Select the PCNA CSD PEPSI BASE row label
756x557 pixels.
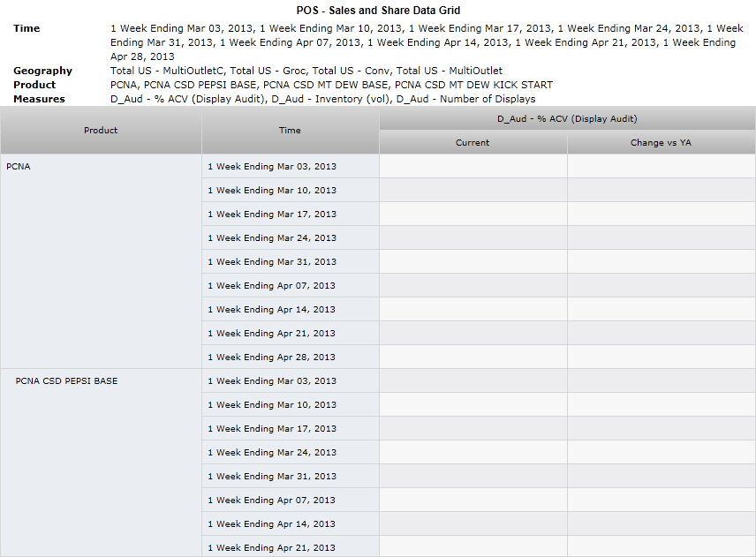66,381
